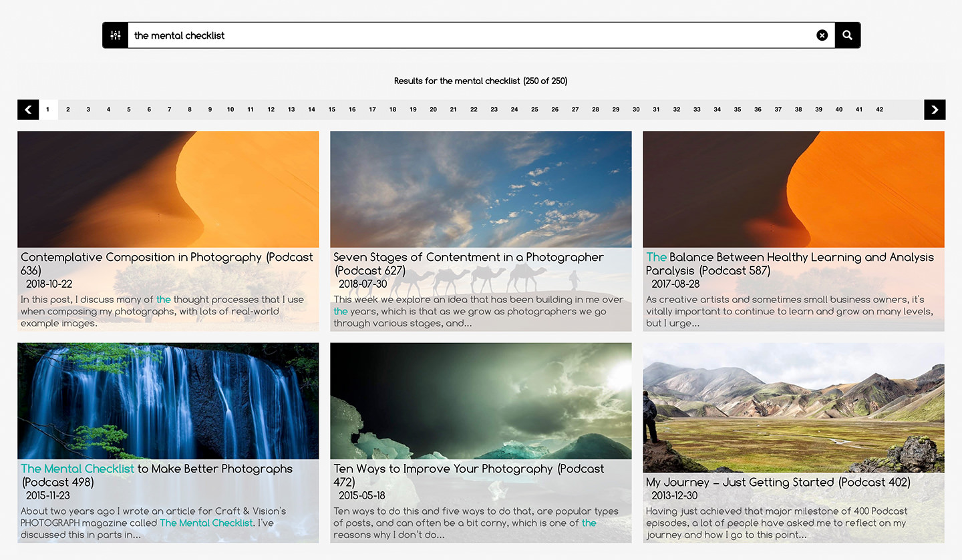962x560 pixels.
Task: Click in the search input field
Action: click(468, 35)
